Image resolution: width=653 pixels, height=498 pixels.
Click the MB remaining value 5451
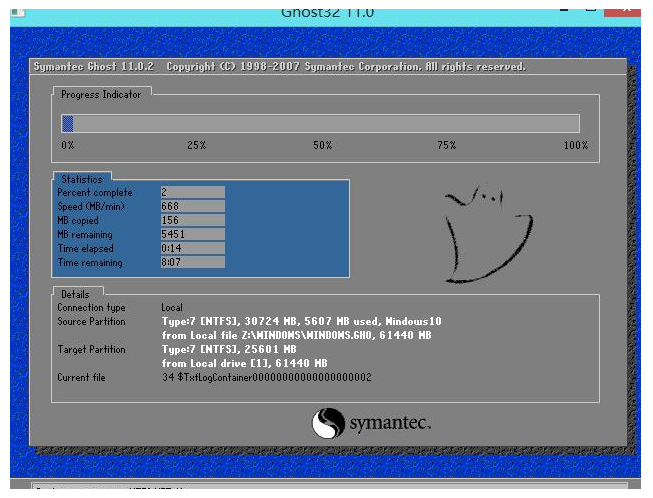pos(192,234)
